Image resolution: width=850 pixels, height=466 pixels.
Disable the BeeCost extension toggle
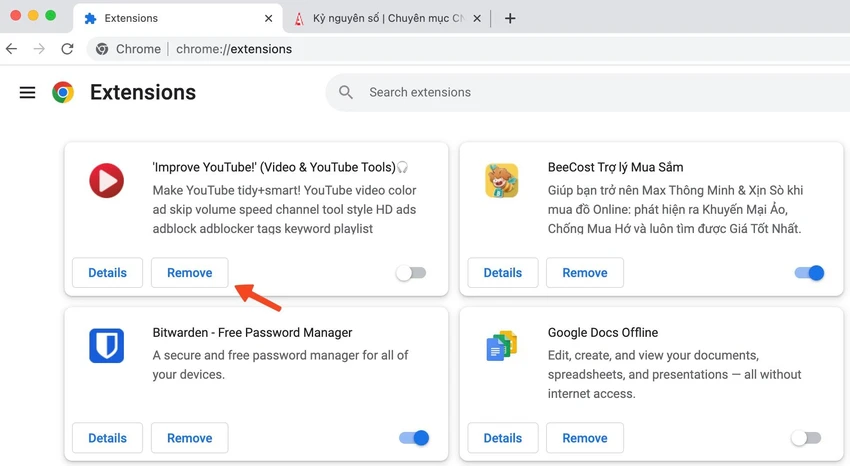809,273
